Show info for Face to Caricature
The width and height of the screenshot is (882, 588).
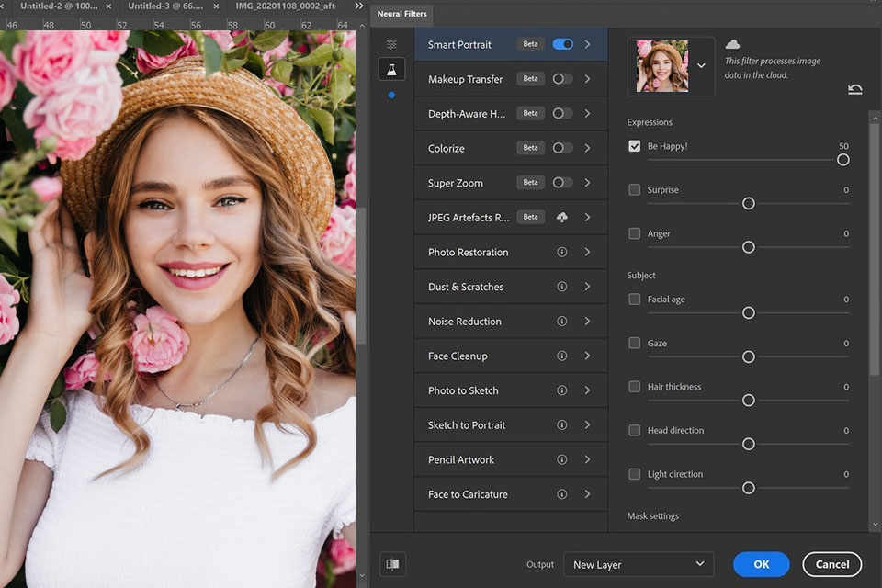[x=562, y=494]
